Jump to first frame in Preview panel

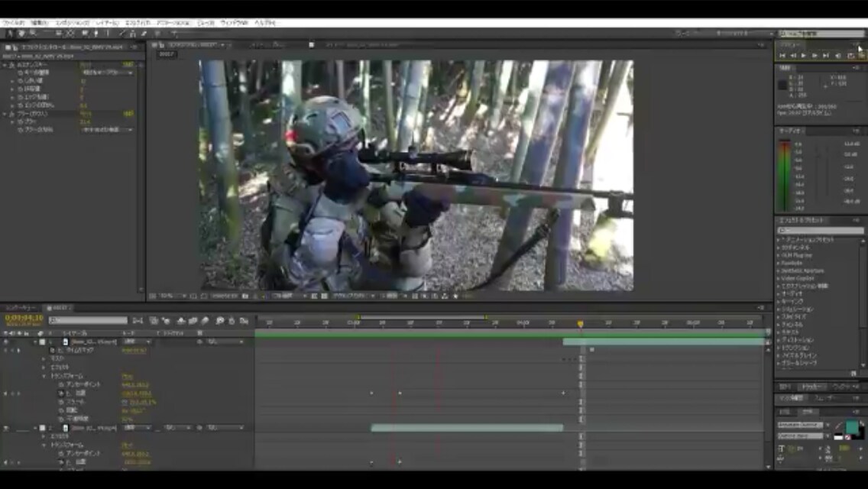click(782, 55)
